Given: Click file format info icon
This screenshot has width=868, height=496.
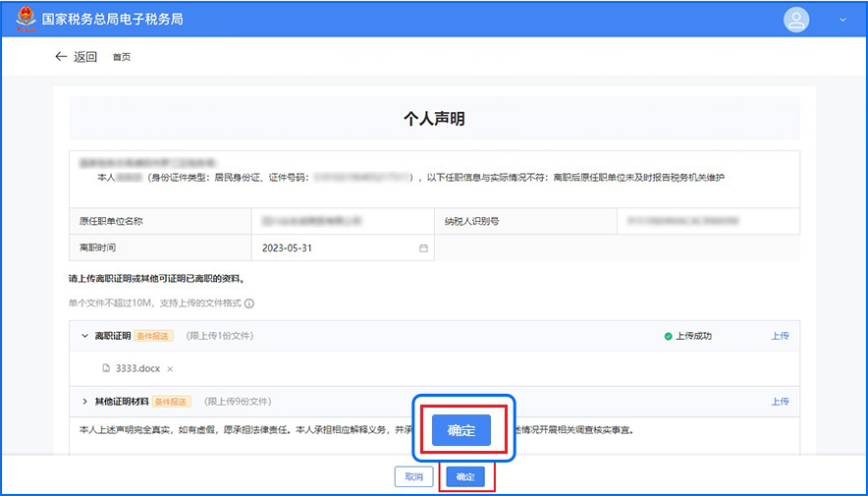Looking at the screenshot, I should tap(249, 303).
